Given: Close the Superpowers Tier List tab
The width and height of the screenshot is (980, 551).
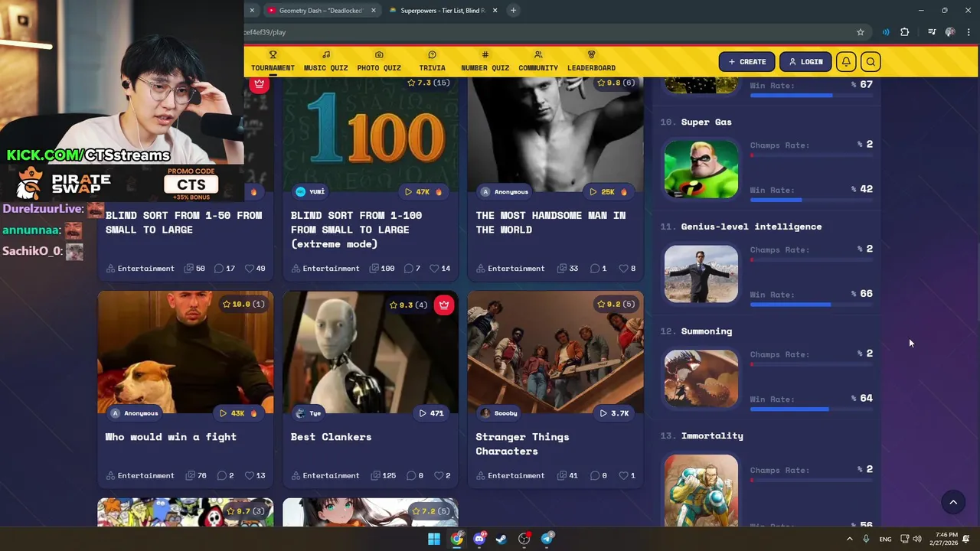Looking at the screenshot, I should click(x=495, y=11).
